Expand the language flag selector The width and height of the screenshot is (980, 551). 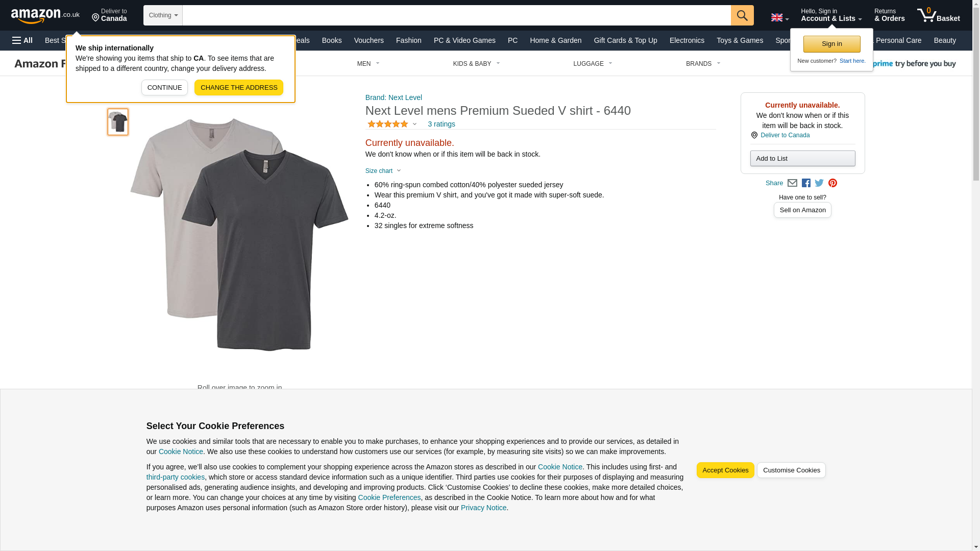[x=779, y=17]
